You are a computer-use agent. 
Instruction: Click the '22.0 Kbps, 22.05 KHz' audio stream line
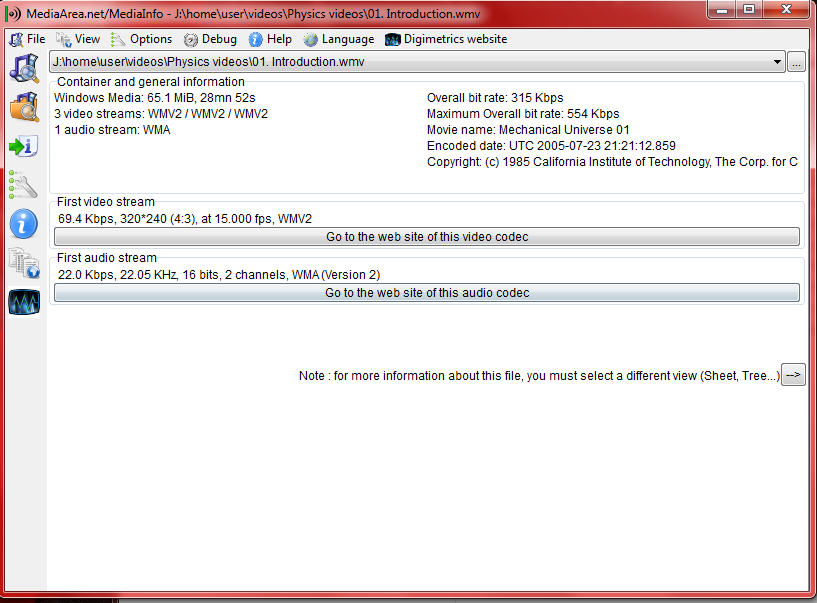click(219, 275)
